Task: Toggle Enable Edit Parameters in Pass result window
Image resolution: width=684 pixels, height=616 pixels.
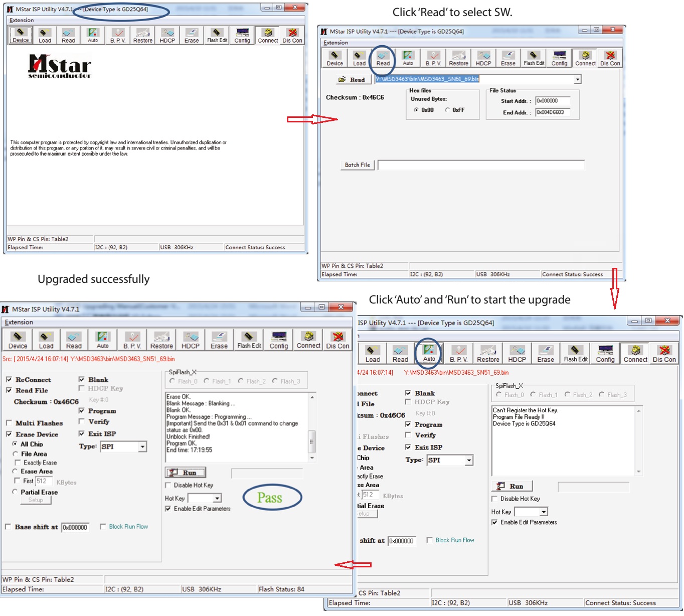Action: coord(168,509)
